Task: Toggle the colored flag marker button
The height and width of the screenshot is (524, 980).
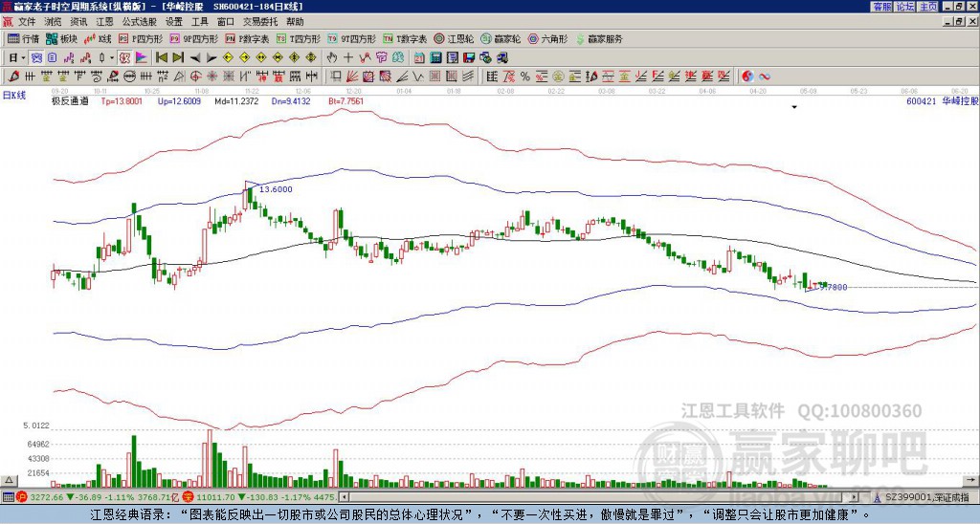Action: coord(142,57)
